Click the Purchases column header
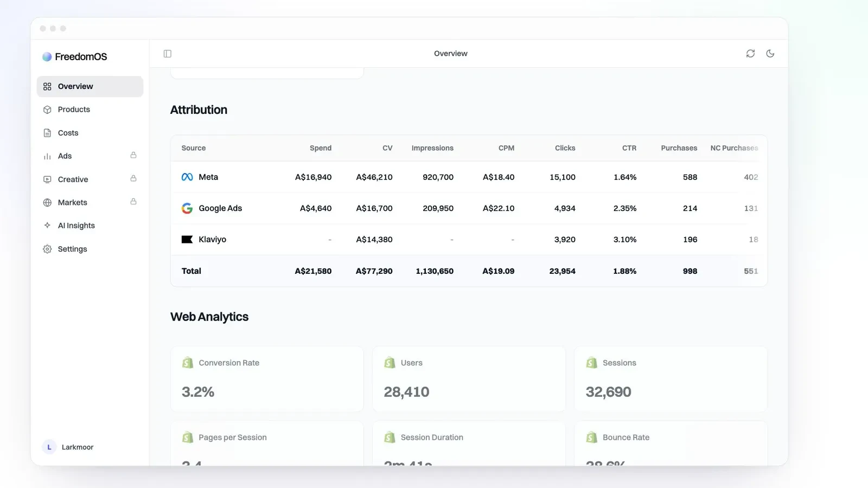The height and width of the screenshot is (488, 868). click(x=679, y=148)
